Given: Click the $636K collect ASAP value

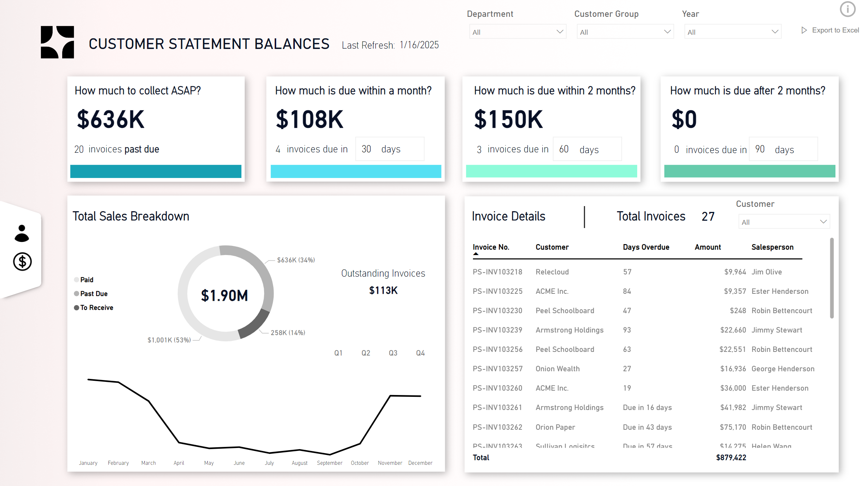Looking at the screenshot, I should [x=111, y=119].
